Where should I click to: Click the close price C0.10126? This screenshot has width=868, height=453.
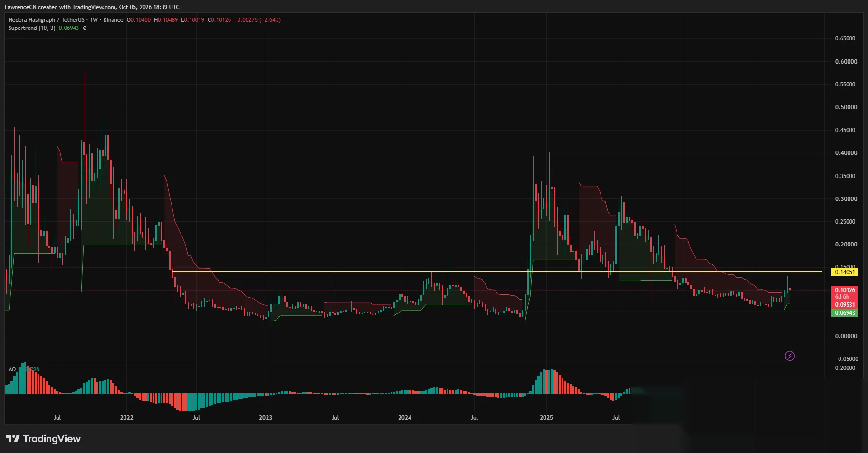219,20
